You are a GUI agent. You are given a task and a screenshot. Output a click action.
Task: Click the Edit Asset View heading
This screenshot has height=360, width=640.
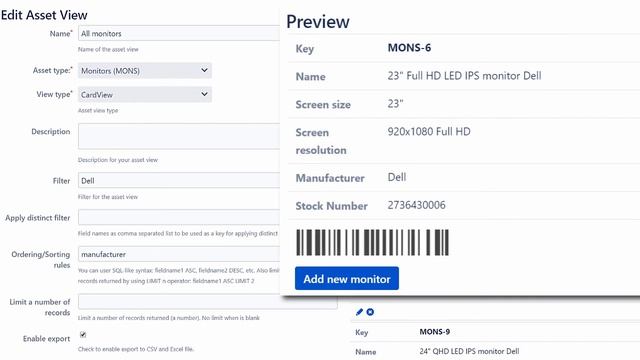[x=44, y=15]
